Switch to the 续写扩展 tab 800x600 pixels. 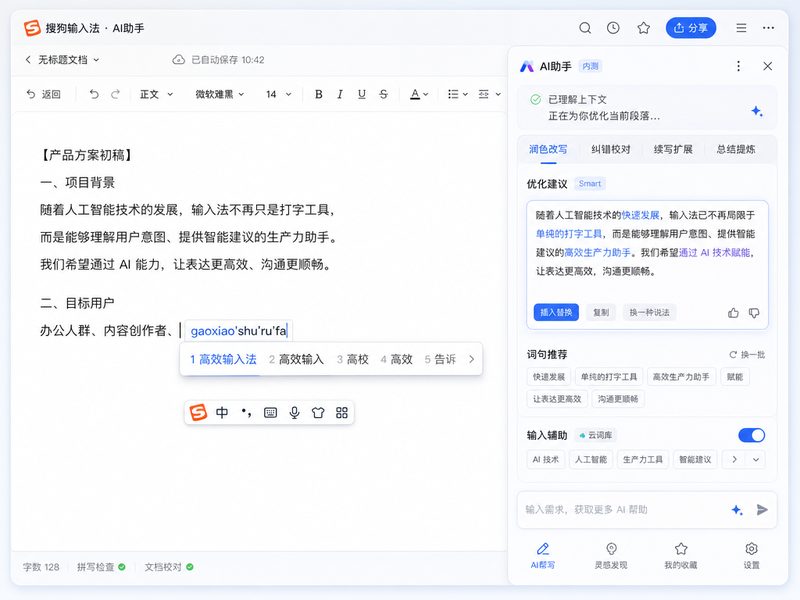[673, 149]
